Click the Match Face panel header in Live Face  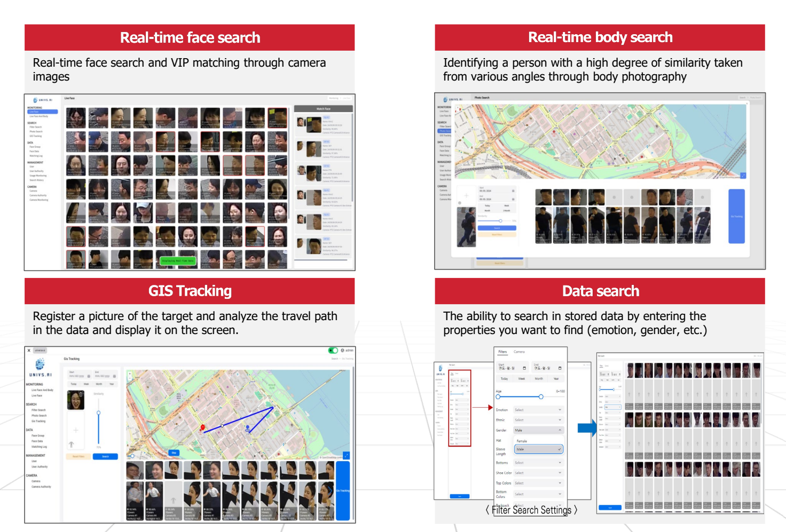tap(324, 109)
